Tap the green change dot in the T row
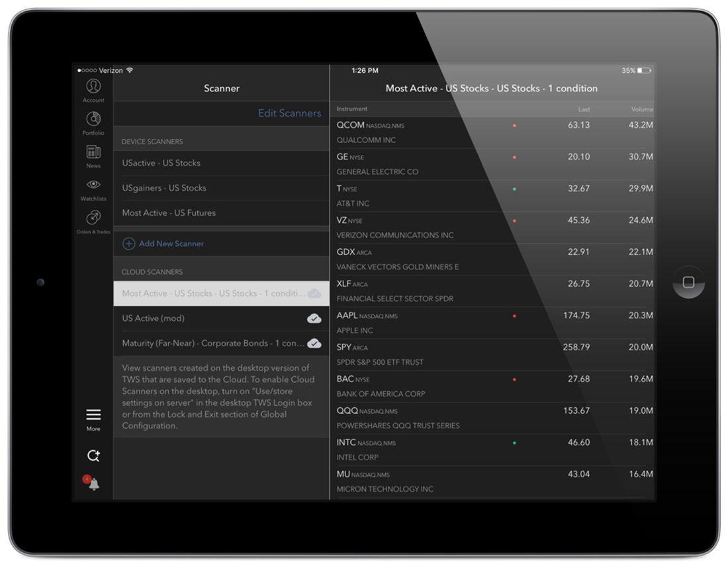The width and height of the screenshot is (728, 574). click(514, 189)
